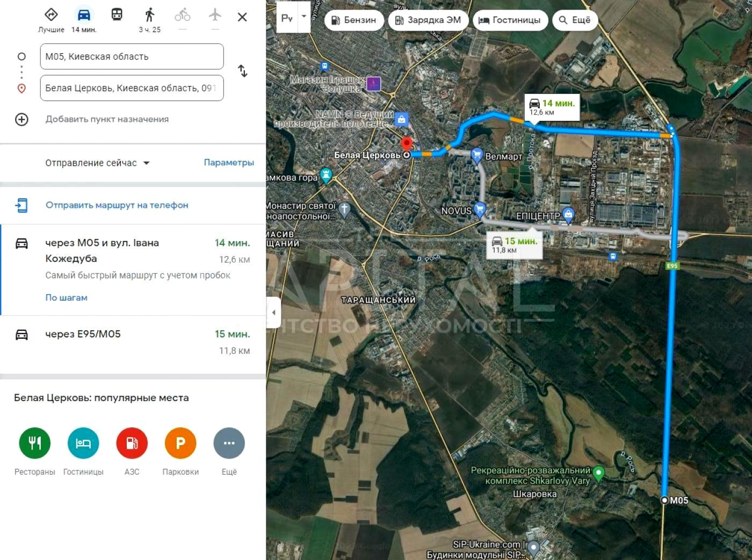Image resolution: width=752 pixels, height=560 pixels.
Task: Show Гостиницы popular places icon
Action: tap(83, 443)
